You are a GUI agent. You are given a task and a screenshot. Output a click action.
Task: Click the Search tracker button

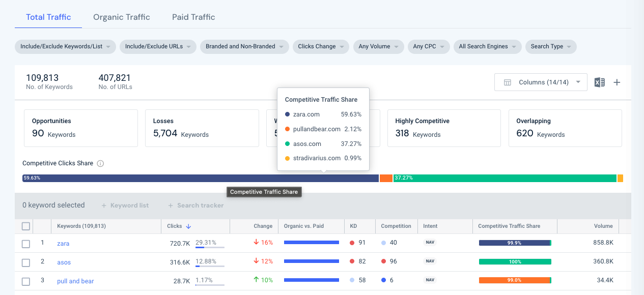(196, 205)
